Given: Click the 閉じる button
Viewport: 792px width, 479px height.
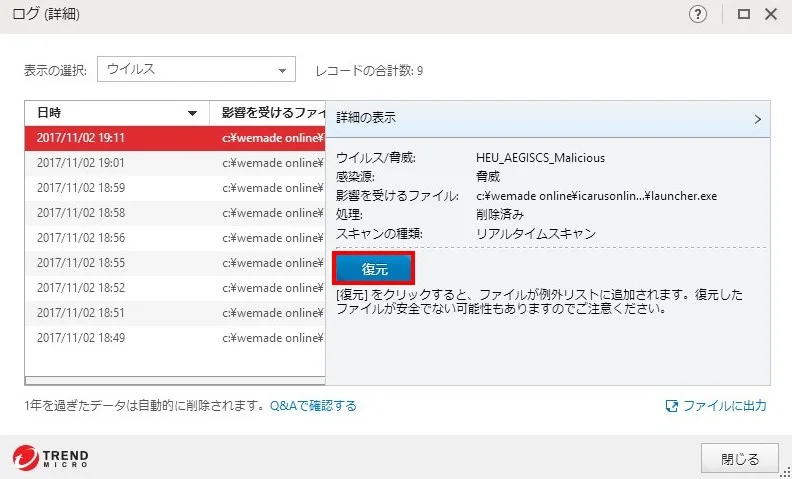Looking at the screenshot, I should click(739, 459).
